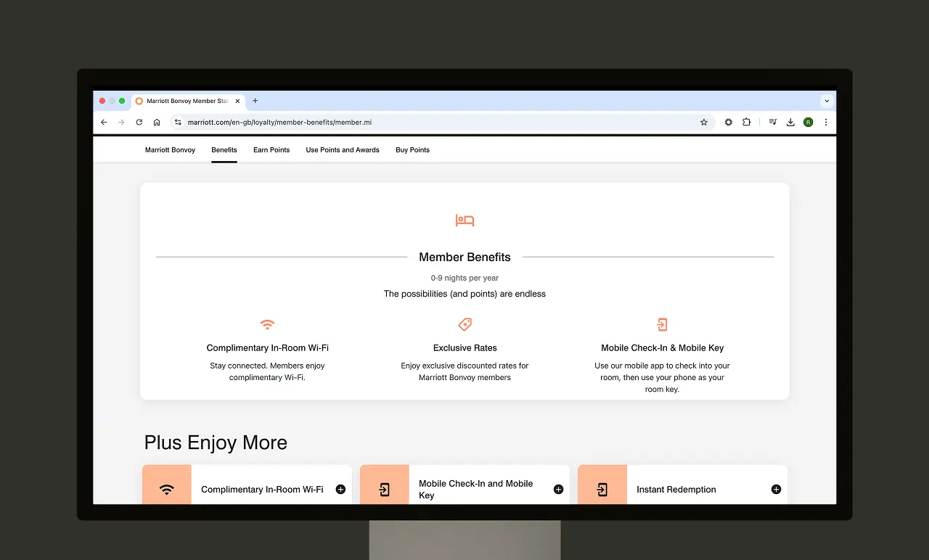Viewport: 929px width, 560px height.
Task: Expand the Mobile Check-In and Mobile Key card
Action: point(557,489)
